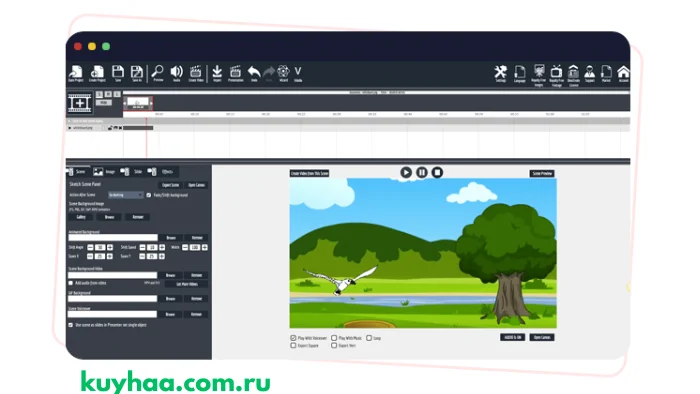Viewport: 700px width, 394px height.
Task: Click the Redo arrow icon
Action: 269,74
